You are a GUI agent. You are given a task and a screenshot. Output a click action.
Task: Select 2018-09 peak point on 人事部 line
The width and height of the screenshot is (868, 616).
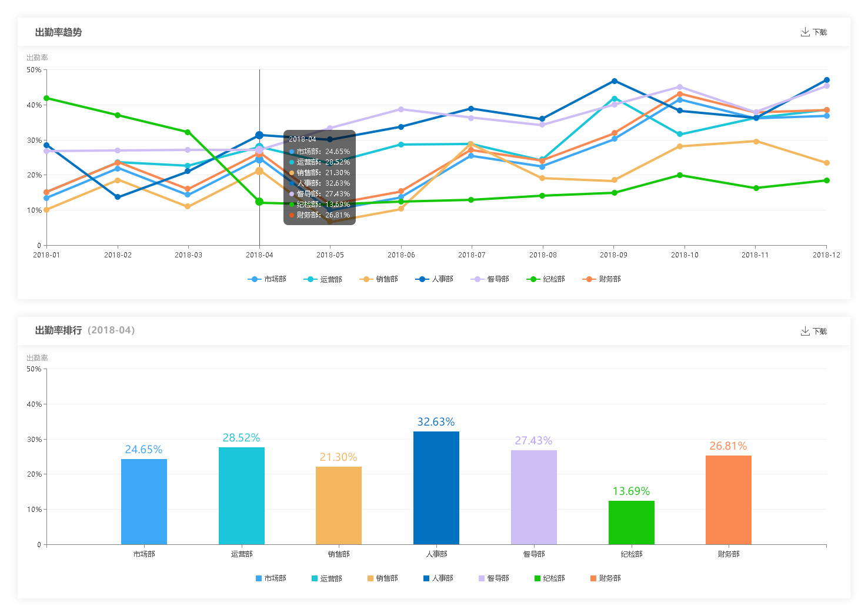(x=614, y=81)
